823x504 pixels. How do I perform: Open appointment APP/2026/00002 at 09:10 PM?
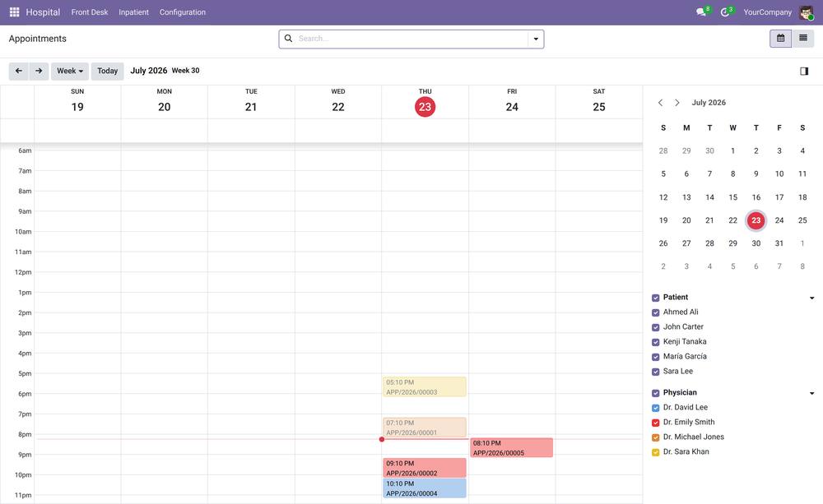coord(425,468)
